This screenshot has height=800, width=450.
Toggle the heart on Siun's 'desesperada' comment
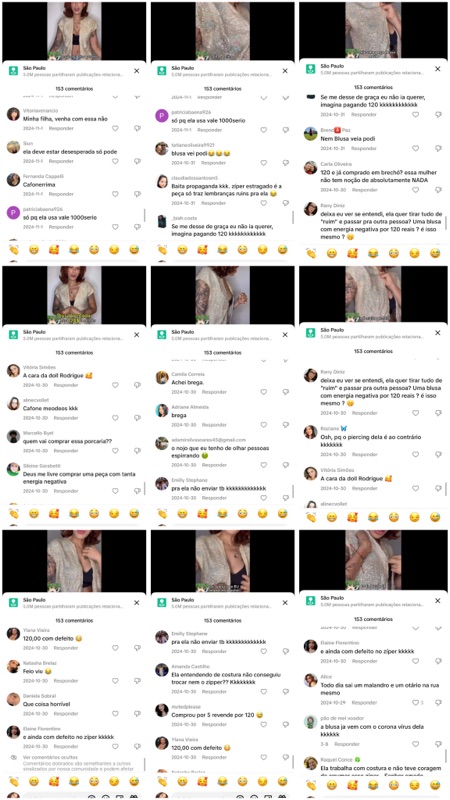[115, 161]
